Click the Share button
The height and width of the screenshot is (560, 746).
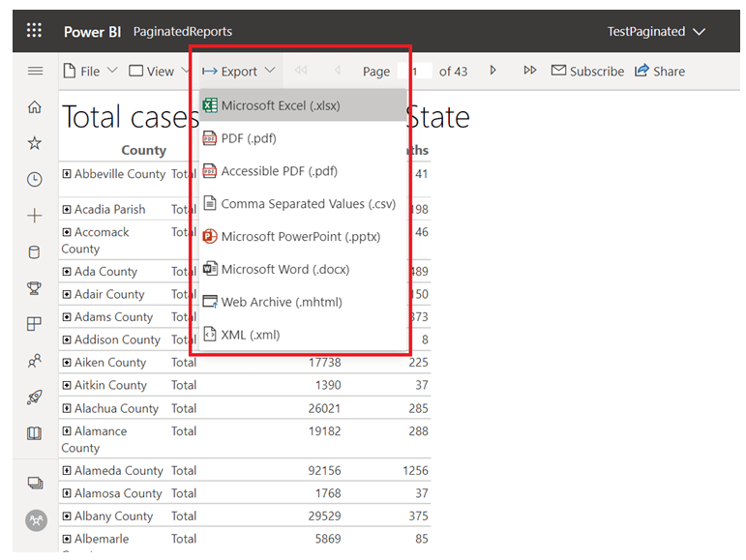tap(660, 72)
